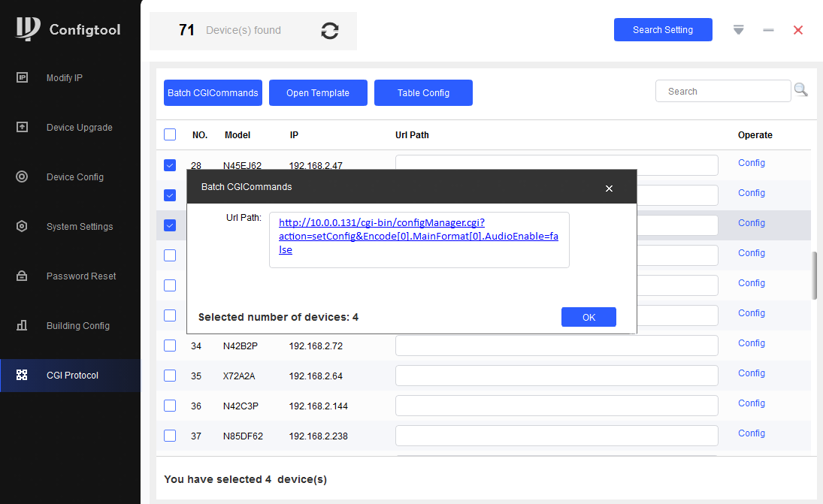Toggle the select-all checkbox in table header
This screenshot has height=504, width=823.
click(x=170, y=134)
